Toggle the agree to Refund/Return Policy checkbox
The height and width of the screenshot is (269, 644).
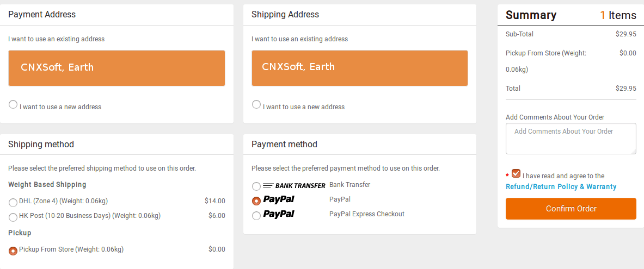point(516,173)
